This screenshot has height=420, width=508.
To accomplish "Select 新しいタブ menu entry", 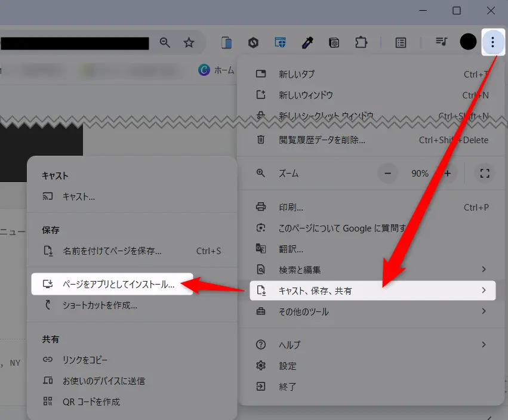I will (297, 74).
